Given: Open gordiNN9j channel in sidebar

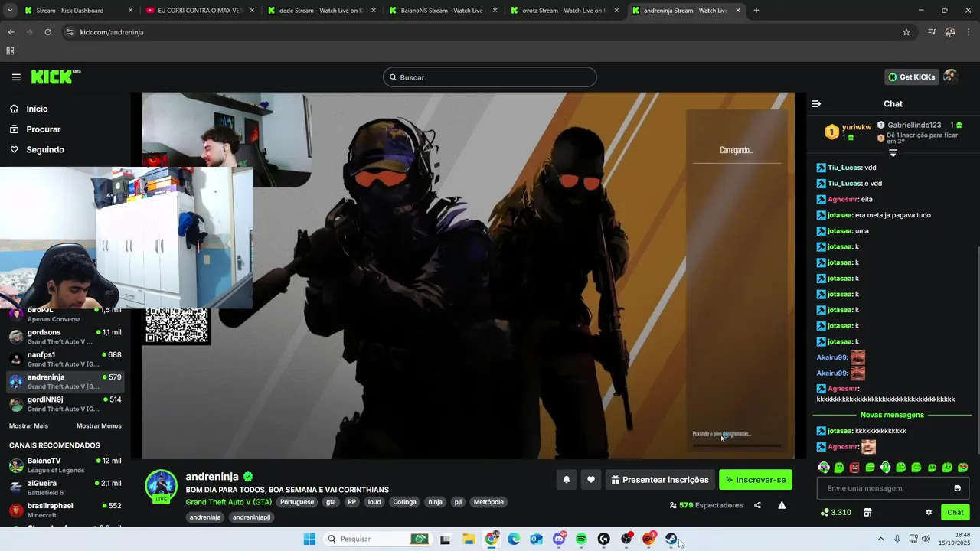Looking at the screenshot, I should (65, 403).
